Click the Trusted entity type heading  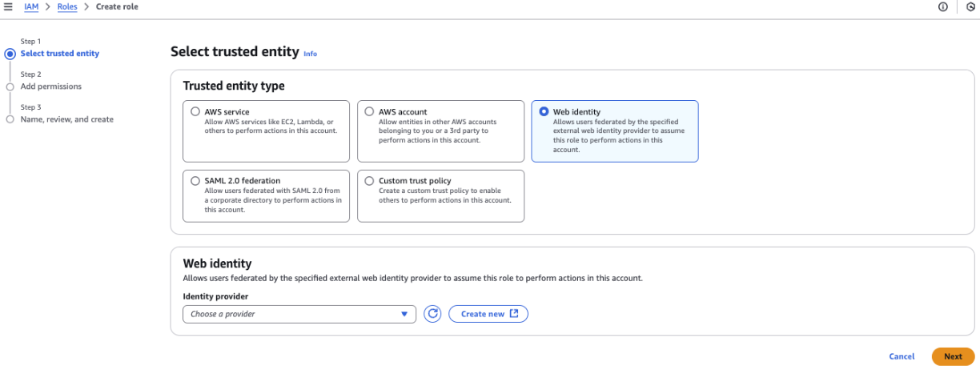234,86
